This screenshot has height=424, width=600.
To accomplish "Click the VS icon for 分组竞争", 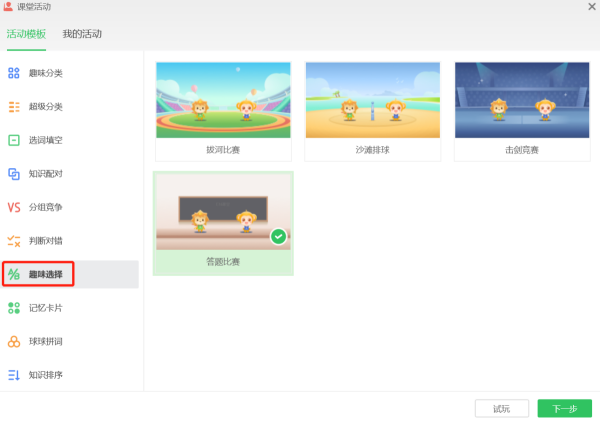I will click(x=14, y=207).
